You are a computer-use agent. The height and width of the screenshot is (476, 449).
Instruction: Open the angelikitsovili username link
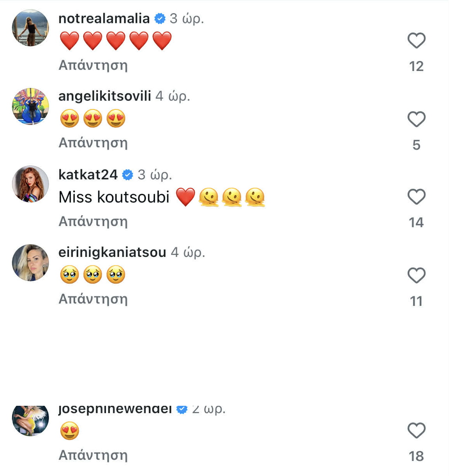tap(104, 96)
